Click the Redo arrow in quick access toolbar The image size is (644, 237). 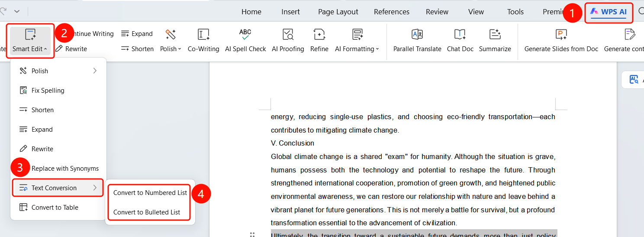click(x=3, y=11)
